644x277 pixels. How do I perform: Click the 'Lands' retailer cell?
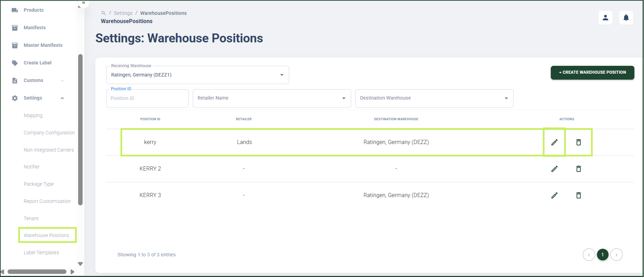(244, 142)
